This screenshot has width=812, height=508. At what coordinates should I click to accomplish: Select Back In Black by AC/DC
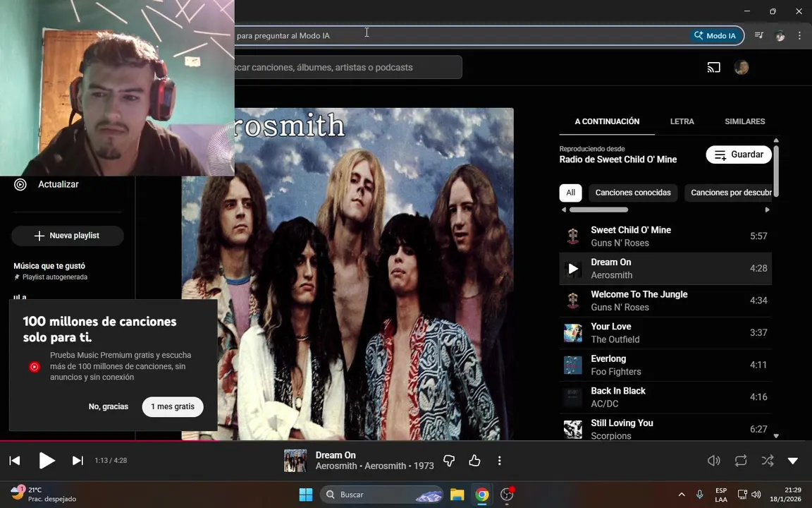click(x=665, y=397)
